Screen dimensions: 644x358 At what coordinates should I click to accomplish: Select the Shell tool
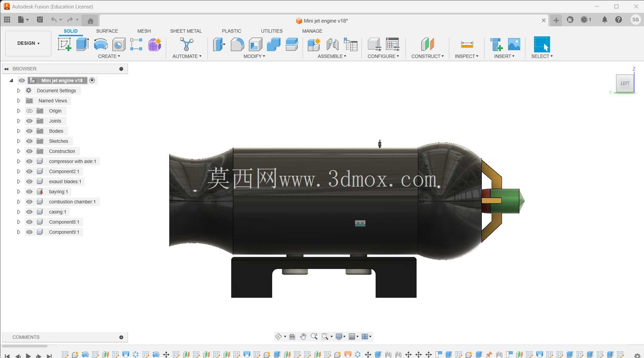pos(255,44)
